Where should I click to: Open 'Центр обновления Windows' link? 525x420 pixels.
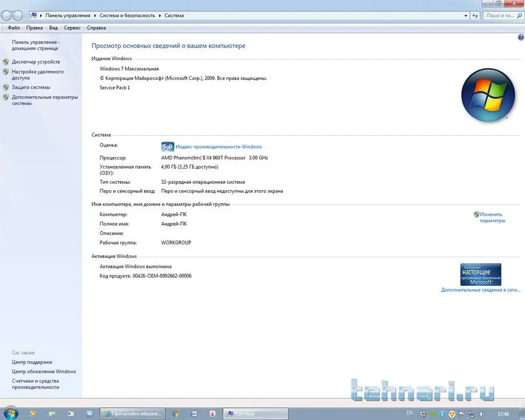click(44, 372)
